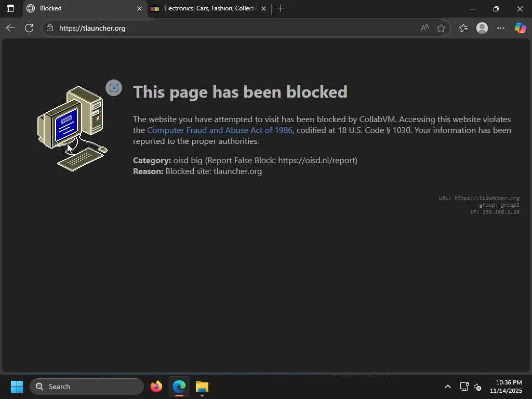Launch Firefox from the taskbar
532x399 pixels.
pyautogui.click(x=156, y=387)
